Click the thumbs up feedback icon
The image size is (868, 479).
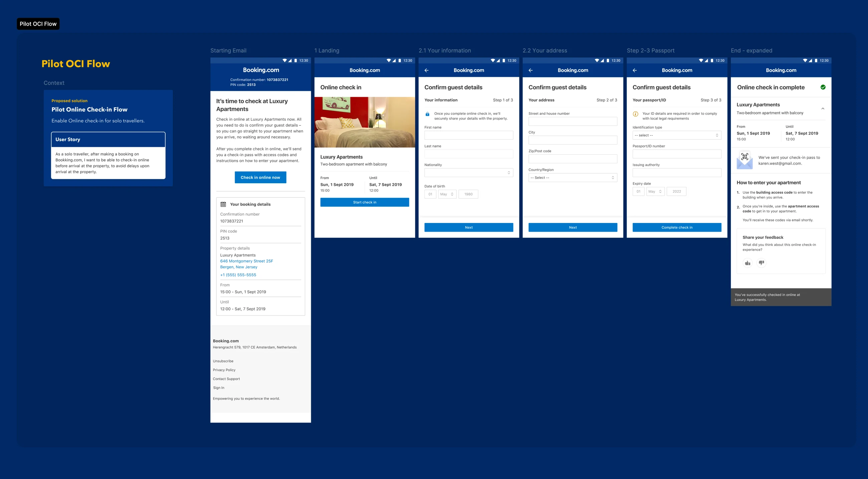(x=747, y=263)
